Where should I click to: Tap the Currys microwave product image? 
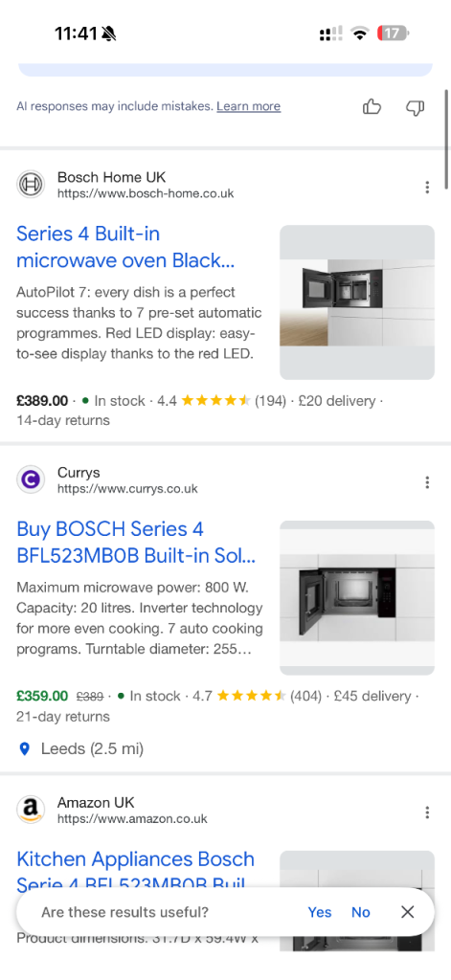click(356, 597)
